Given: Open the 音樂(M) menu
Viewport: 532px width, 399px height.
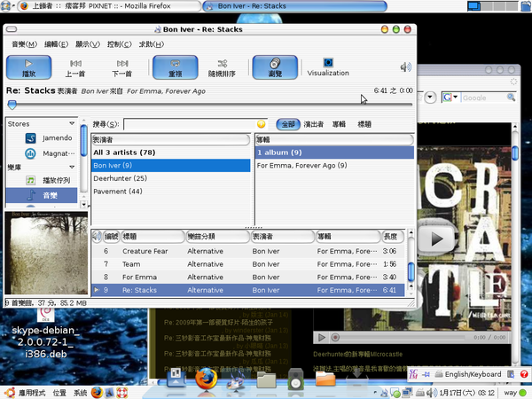Looking at the screenshot, I should point(24,44).
